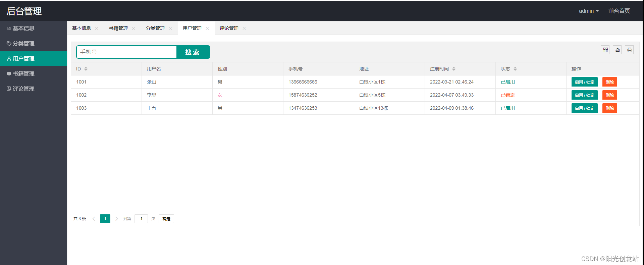
Task: Delete user 张山 with 删除 button
Action: point(609,82)
